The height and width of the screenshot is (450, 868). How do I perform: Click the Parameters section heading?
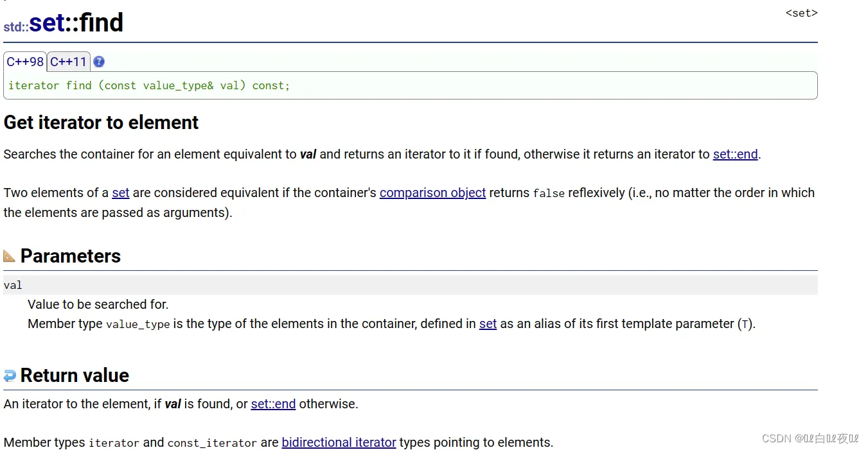(71, 256)
